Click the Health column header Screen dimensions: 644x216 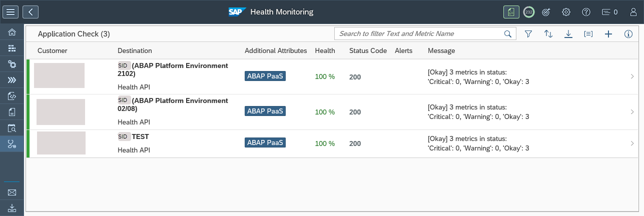click(325, 50)
